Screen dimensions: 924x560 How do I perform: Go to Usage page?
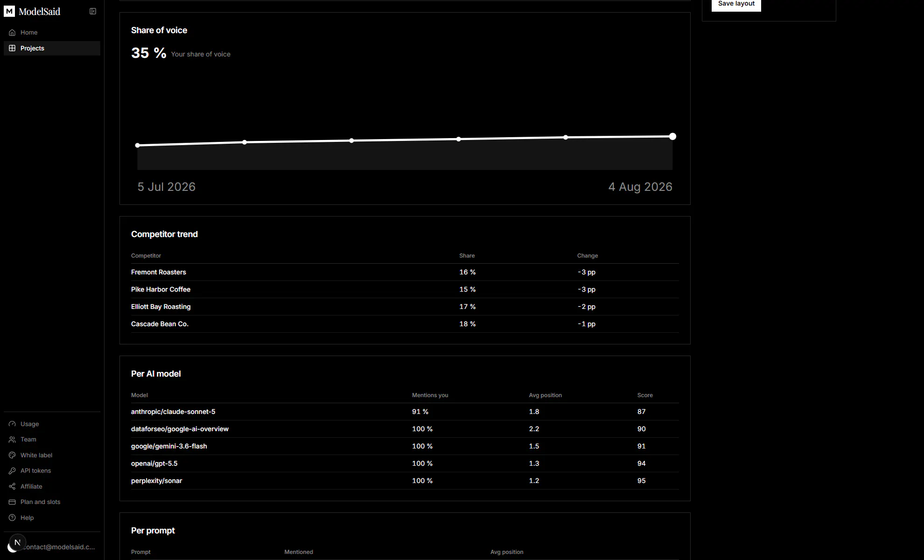click(x=52, y=424)
